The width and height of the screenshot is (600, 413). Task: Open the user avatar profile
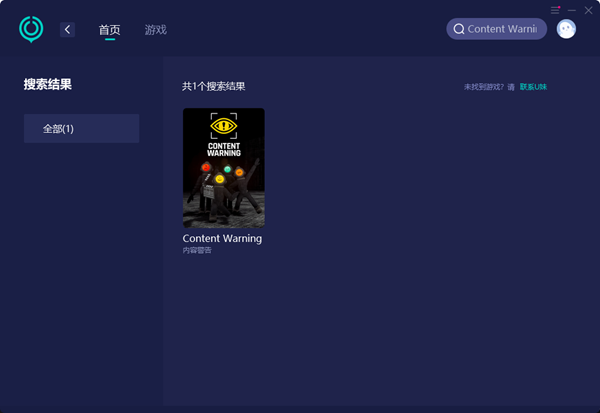coord(566,29)
